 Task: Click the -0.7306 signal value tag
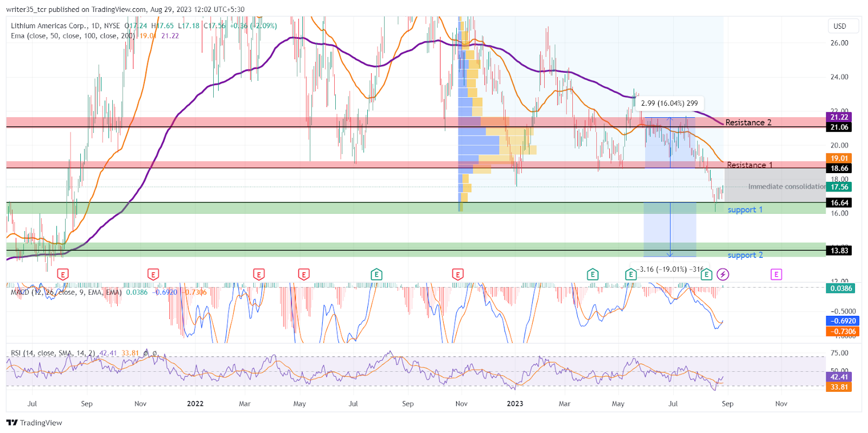point(842,332)
